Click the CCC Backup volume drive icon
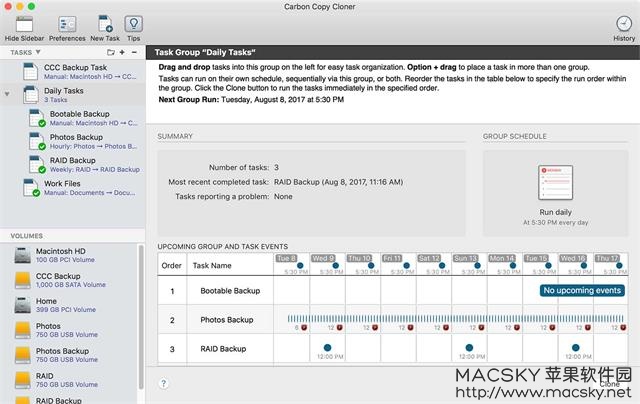 [x=22, y=280]
